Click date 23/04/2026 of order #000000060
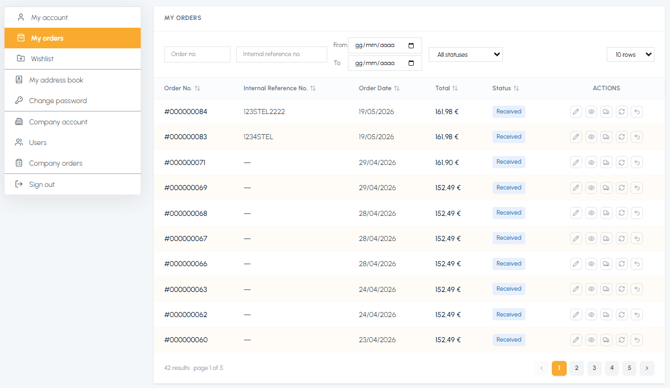This screenshot has width=670, height=388. (x=377, y=340)
